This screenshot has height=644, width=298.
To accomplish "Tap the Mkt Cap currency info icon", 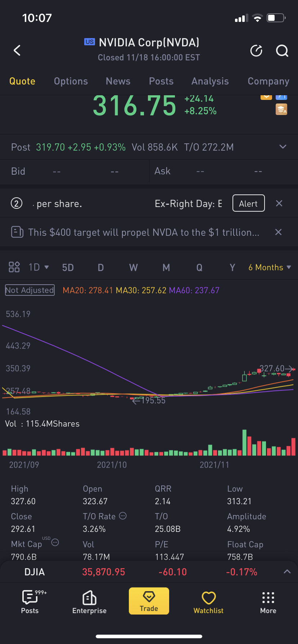I will (x=55, y=542).
